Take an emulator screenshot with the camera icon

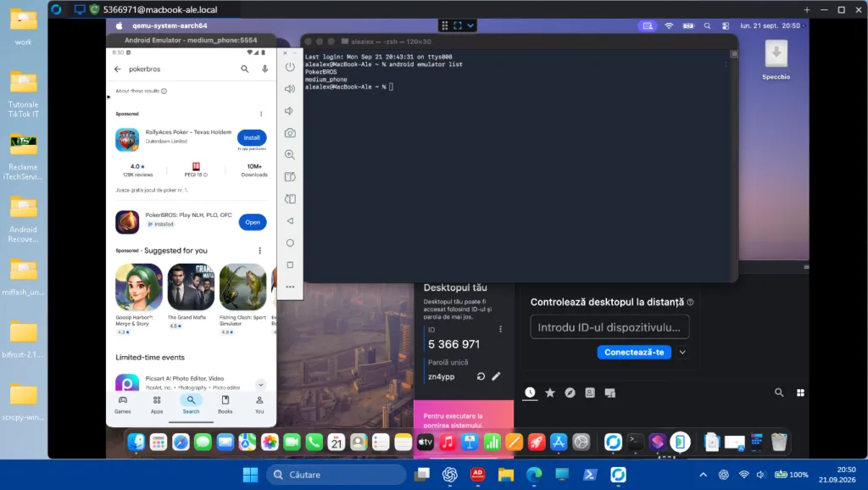point(290,133)
